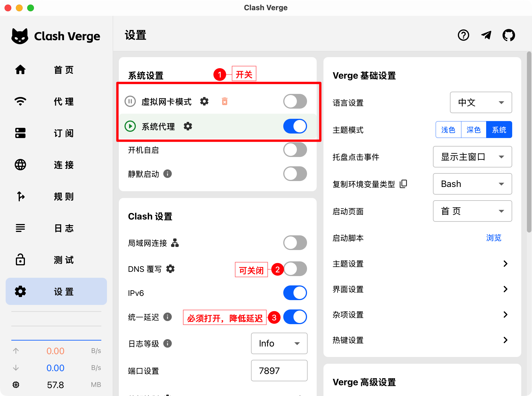The height and width of the screenshot is (396, 532).
Task: Select the light theme mode button
Action: [448, 130]
